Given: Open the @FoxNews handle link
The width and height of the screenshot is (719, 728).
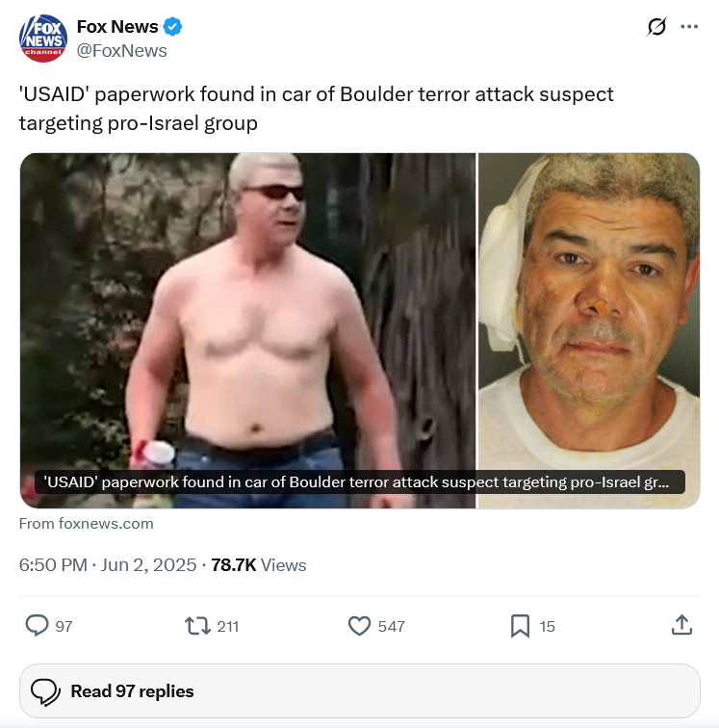Looking at the screenshot, I should click(121, 51).
